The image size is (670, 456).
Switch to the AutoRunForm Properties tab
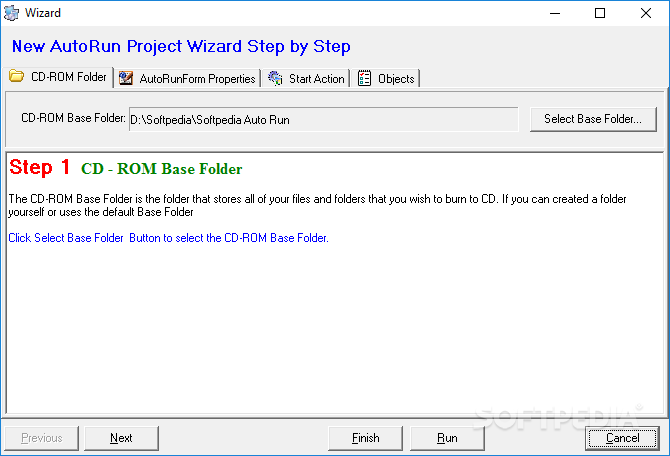(x=188, y=78)
